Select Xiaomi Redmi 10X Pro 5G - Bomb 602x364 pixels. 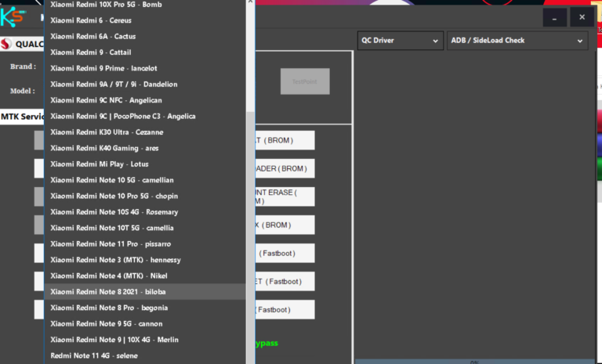pyautogui.click(x=145, y=5)
